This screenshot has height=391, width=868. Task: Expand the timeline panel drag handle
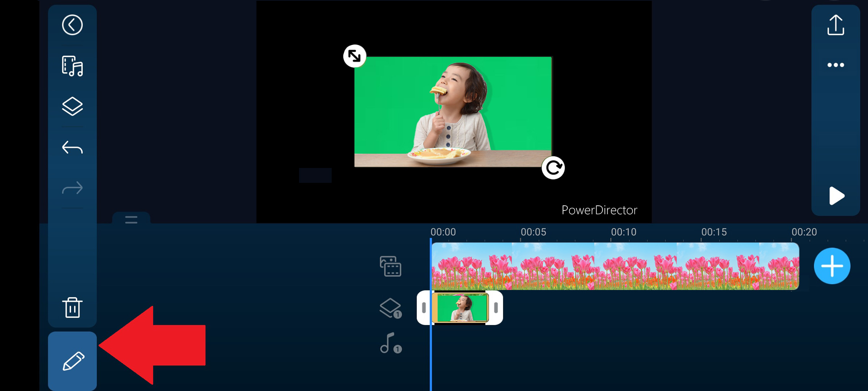[131, 219]
